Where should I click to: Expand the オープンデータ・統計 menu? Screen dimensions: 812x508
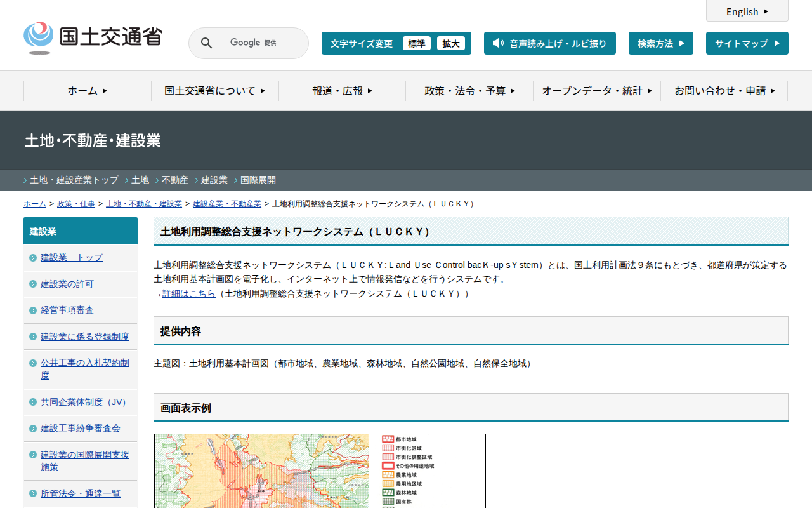point(596,91)
